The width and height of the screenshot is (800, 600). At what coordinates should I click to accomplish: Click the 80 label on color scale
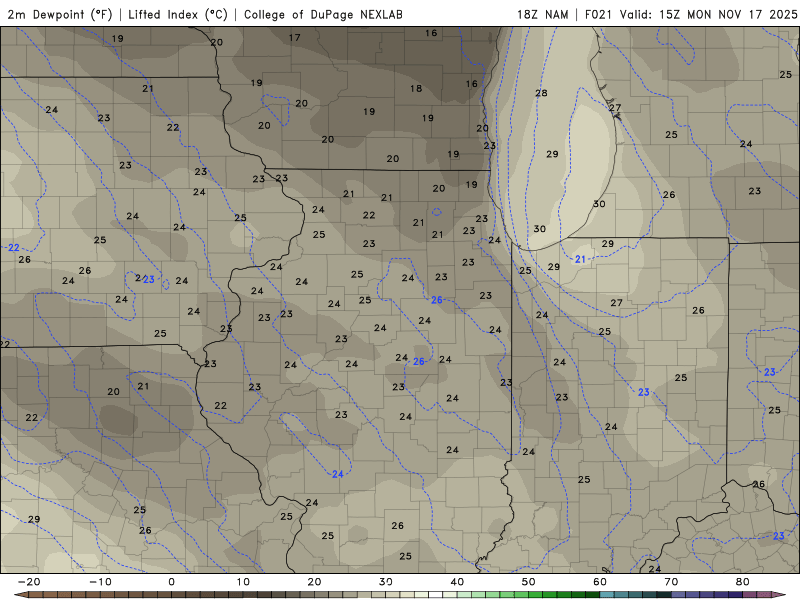tap(743, 582)
